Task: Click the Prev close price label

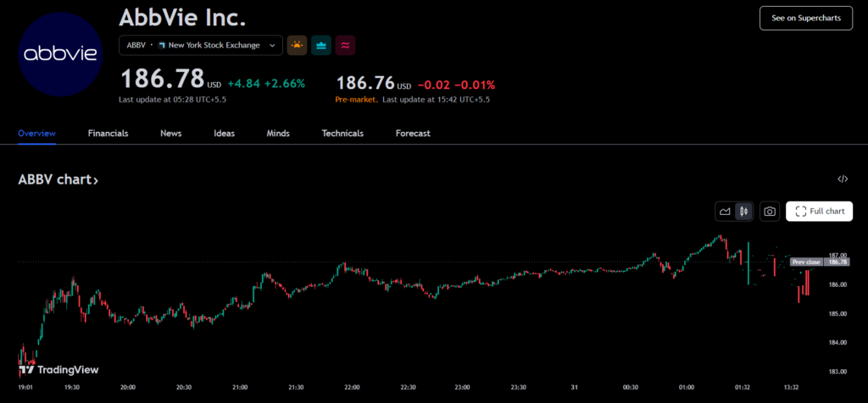Action: 806,262
